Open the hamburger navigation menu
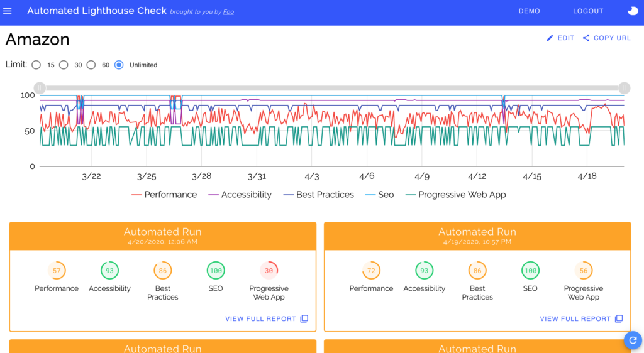Image resolution: width=644 pixels, height=353 pixels. pyautogui.click(x=8, y=11)
